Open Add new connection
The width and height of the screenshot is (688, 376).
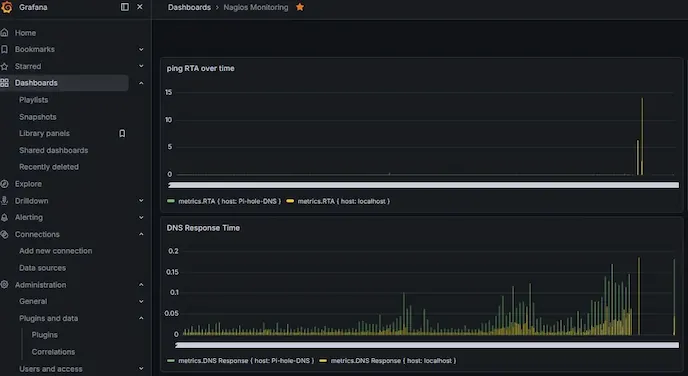coord(55,251)
